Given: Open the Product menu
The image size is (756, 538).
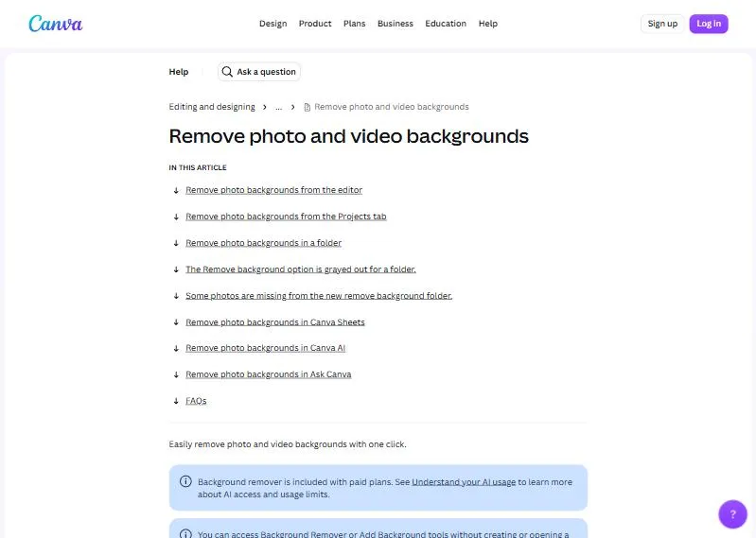Looking at the screenshot, I should point(315,24).
